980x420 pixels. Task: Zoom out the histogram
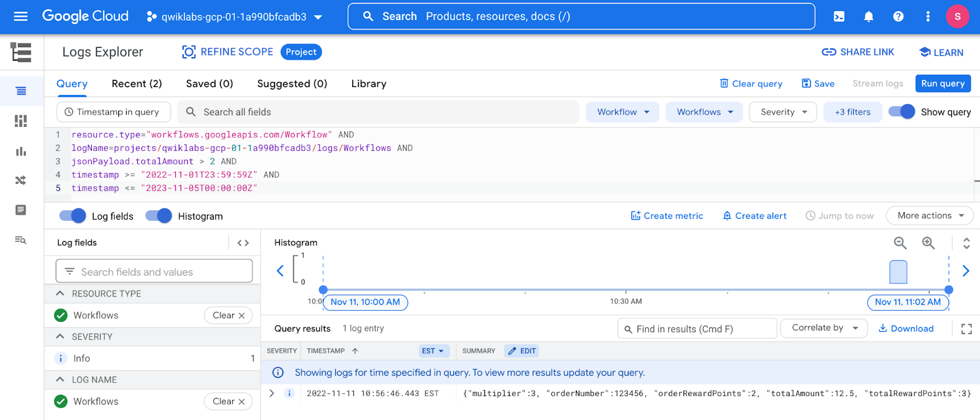(x=900, y=243)
